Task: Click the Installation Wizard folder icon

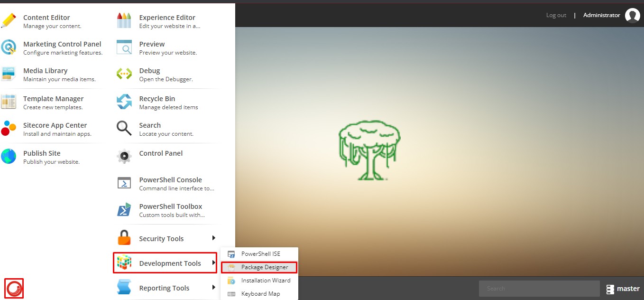Action: click(231, 281)
